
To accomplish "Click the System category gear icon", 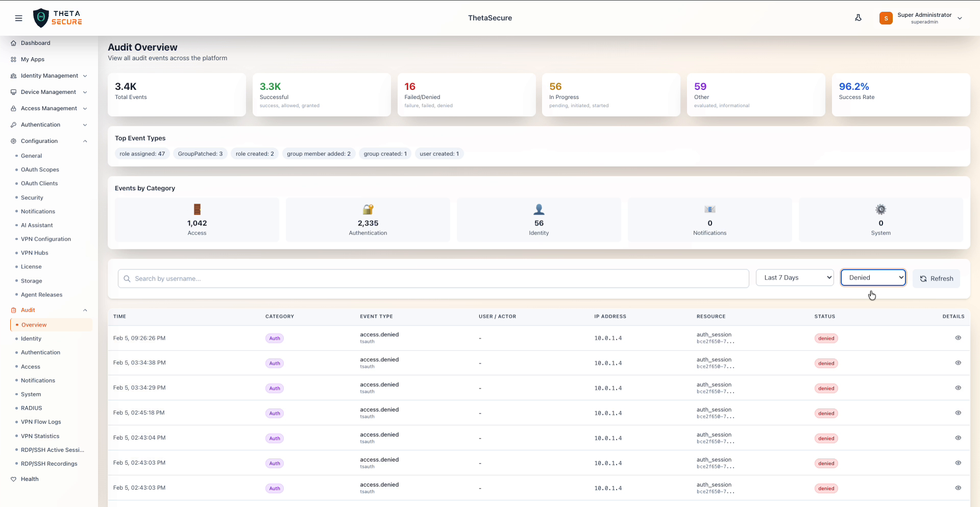I will (x=880, y=209).
